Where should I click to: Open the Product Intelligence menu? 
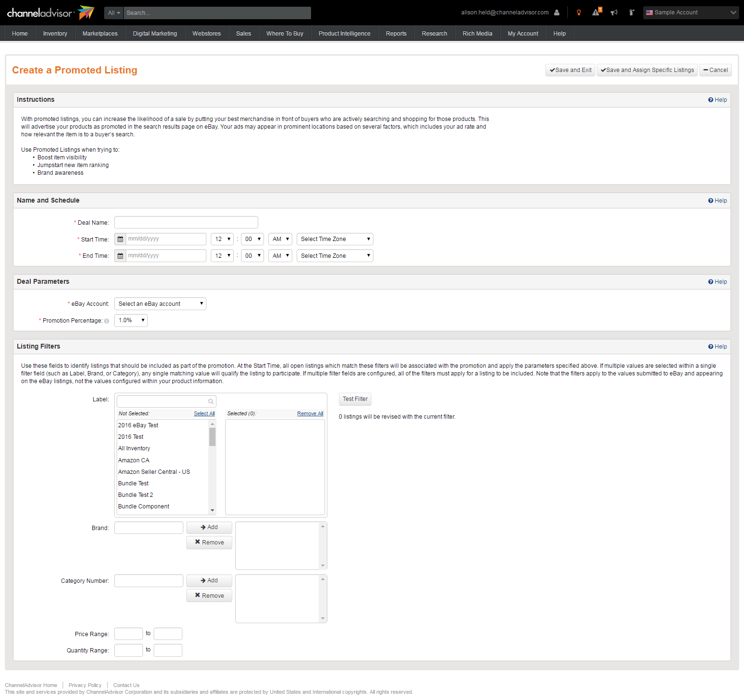pos(345,34)
